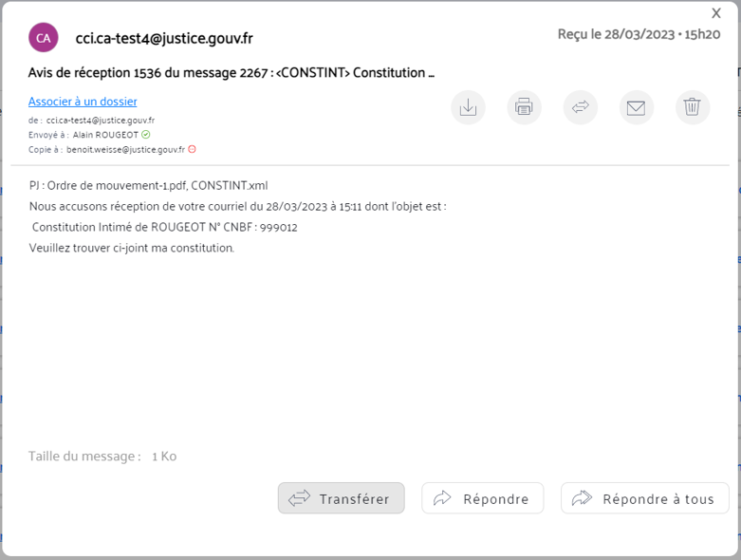
Task: Close the message dialog with the X
Action: pos(716,13)
